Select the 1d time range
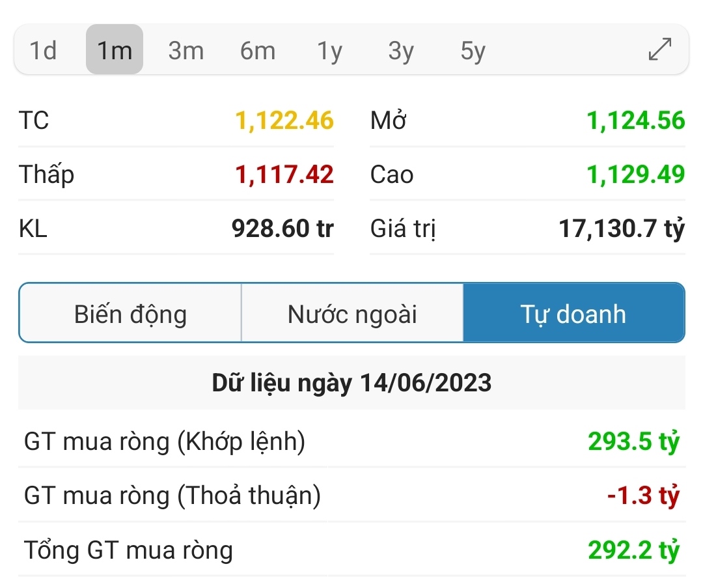The image size is (703, 588). click(x=44, y=50)
